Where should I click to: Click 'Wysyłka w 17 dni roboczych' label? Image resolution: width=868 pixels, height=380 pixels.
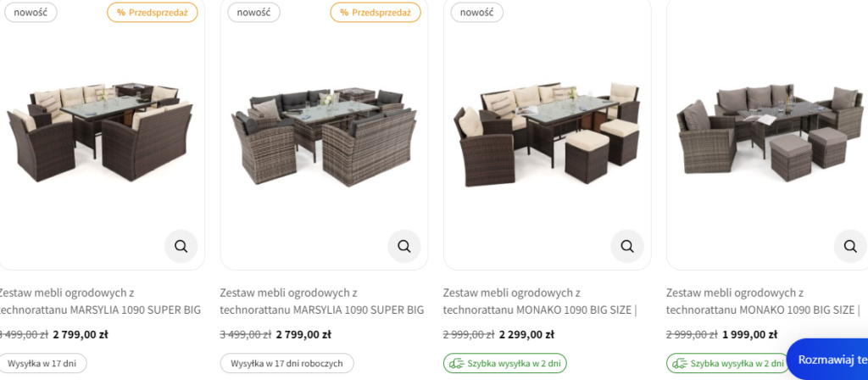(287, 364)
